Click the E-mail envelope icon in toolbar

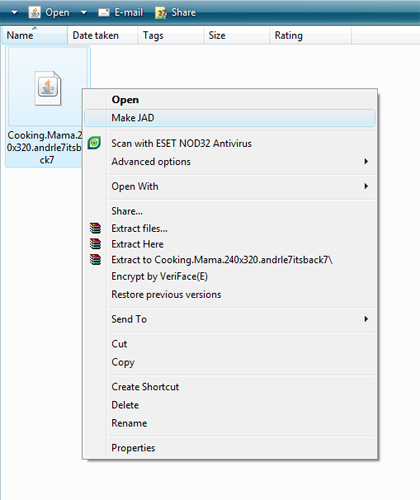click(104, 13)
